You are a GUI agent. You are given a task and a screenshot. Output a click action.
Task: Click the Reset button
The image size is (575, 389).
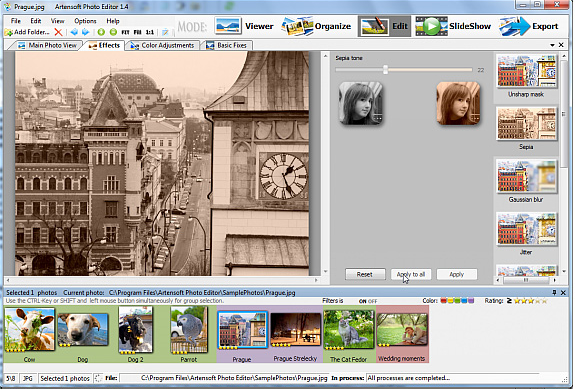[x=365, y=274]
